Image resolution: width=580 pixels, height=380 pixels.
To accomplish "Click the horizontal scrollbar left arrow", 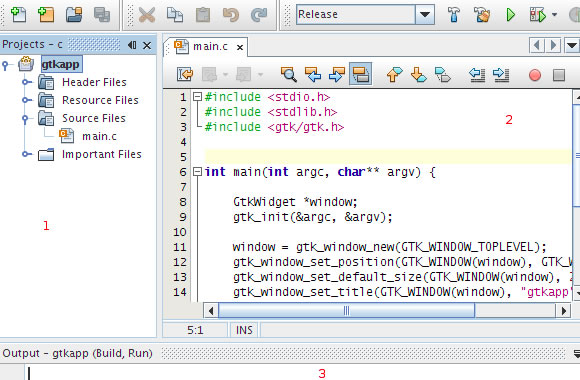I will click(211, 310).
